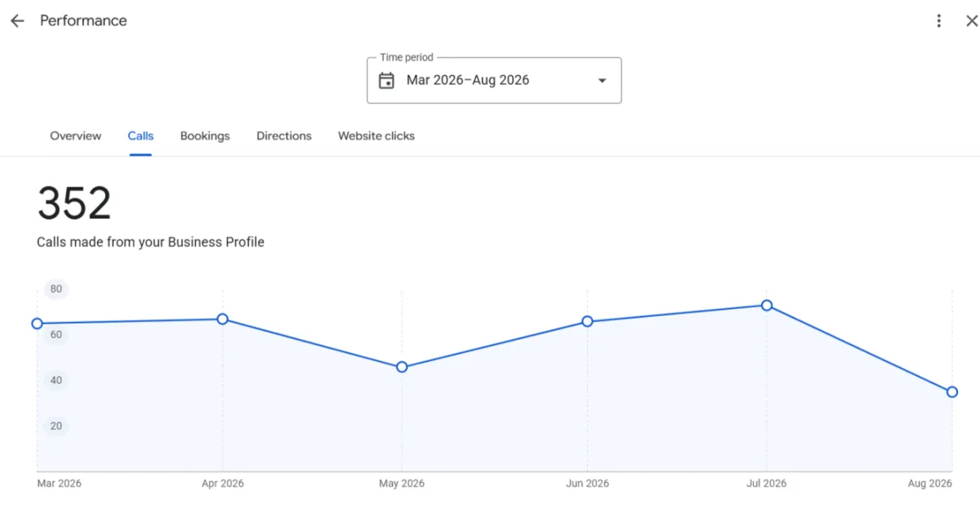The height and width of the screenshot is (527, 980).
Task: Switch to the Overview tab
Action: click(76, 136)
